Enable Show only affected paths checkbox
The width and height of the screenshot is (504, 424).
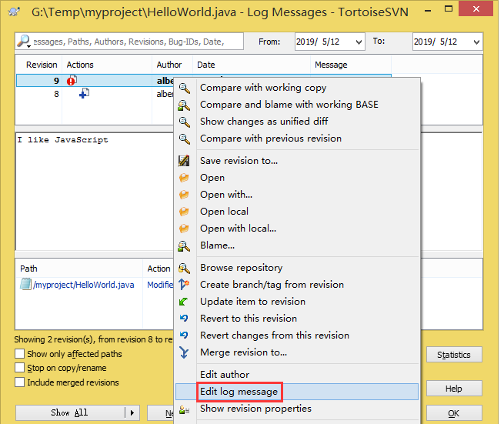coord(19,354)
